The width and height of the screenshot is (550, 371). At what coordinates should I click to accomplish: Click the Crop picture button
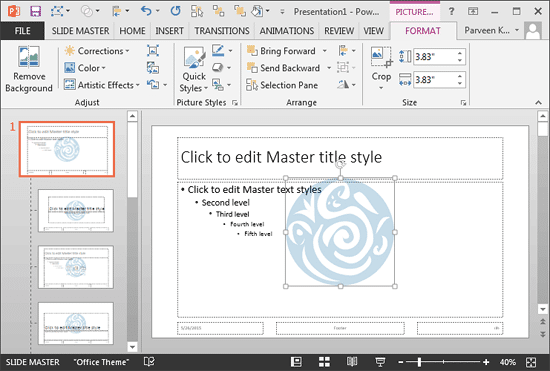pyautogui.click(x=381, y=68)
